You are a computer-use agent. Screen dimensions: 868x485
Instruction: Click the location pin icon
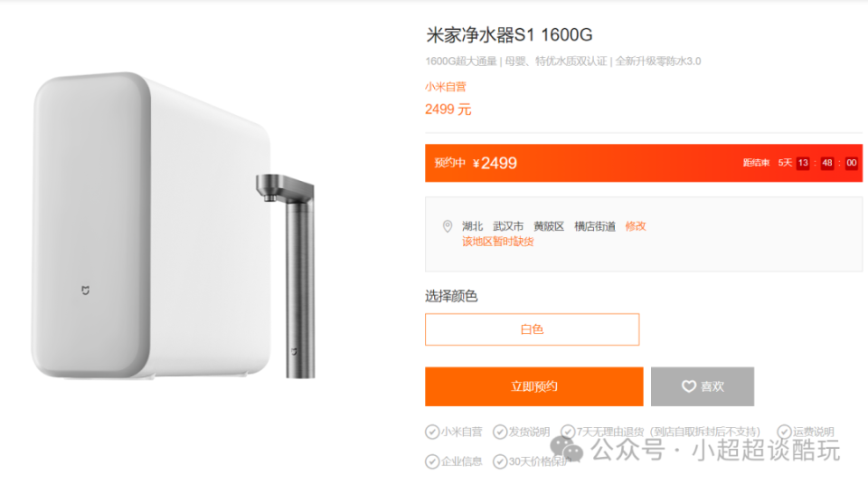coord(448,226)
